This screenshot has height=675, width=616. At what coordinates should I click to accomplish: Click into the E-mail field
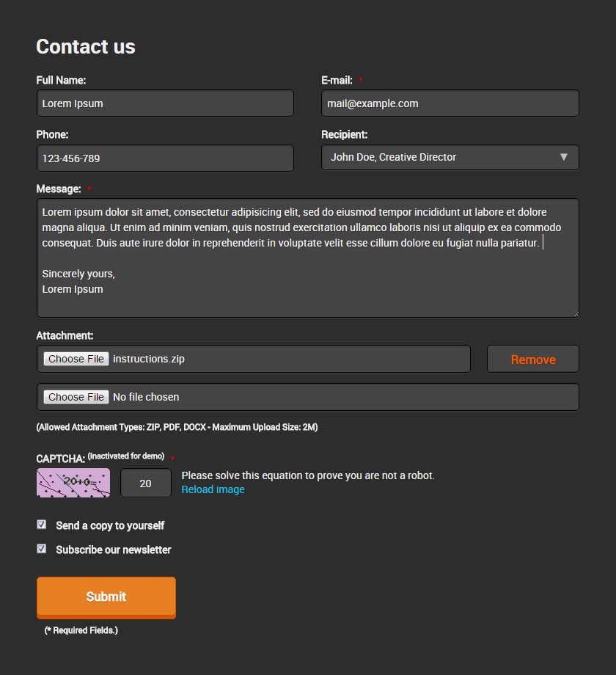click(x=450, y=103)
